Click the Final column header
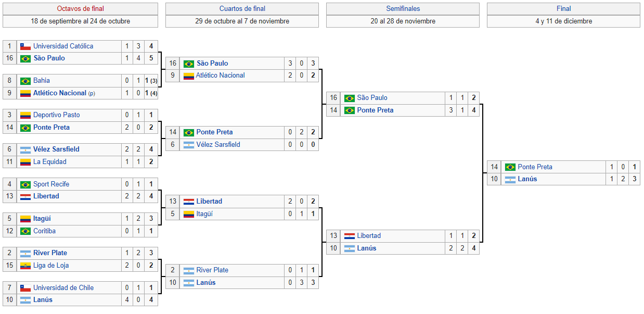 click(564, 9)
